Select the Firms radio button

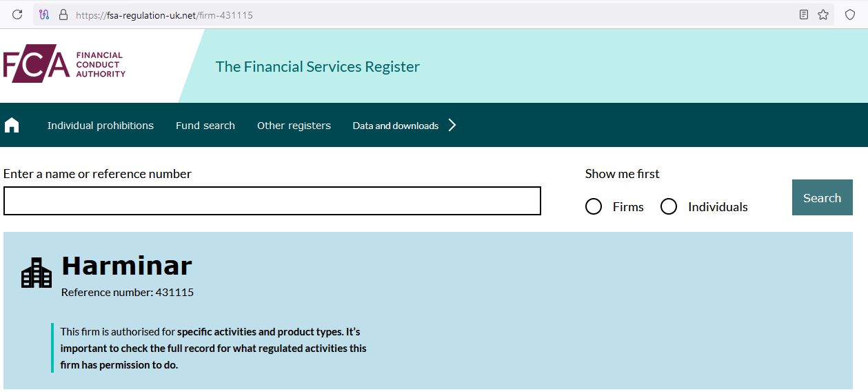coord(594,206)
